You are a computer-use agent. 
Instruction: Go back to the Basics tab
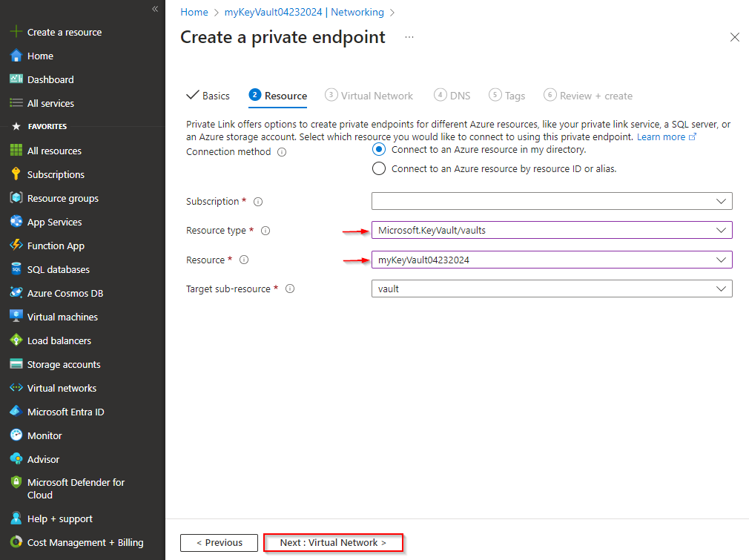coord(208,95)
